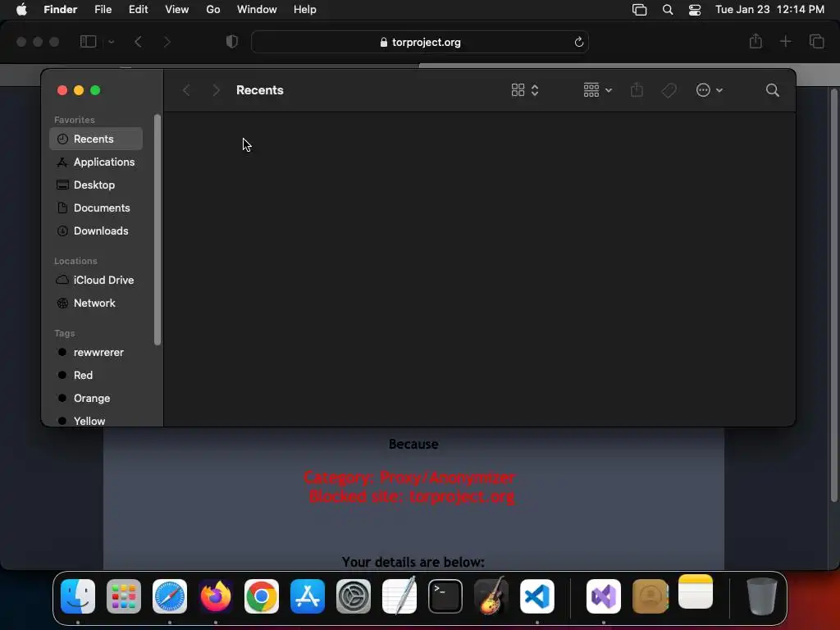Open the Go menu
The width and height of the screenshot is (840, 630).
pos(213,10)
